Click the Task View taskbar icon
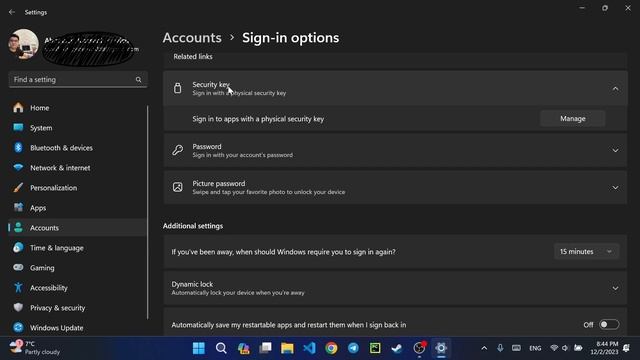 click(265, 348)
